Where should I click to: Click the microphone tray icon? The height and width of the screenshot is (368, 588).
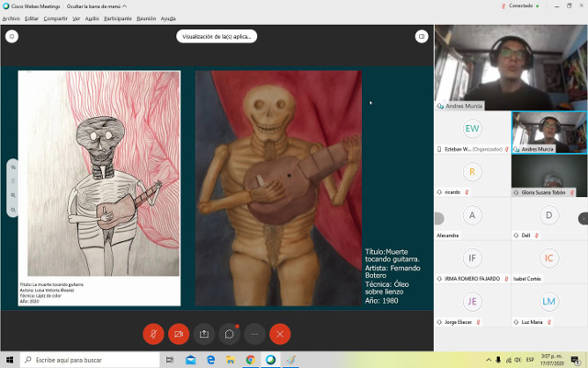point(498,360)
